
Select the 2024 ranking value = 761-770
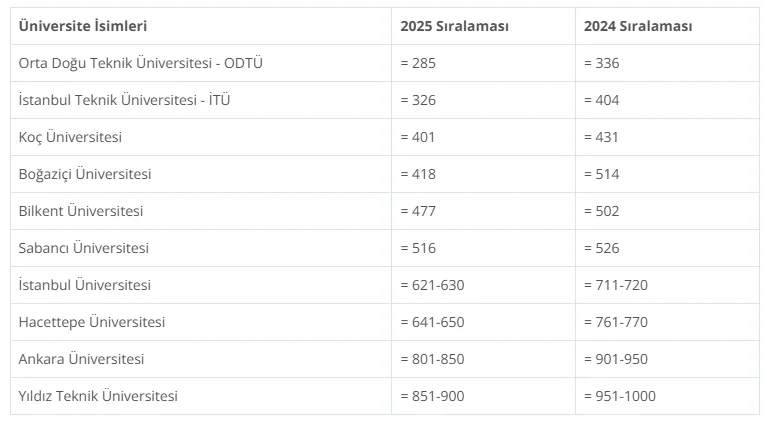pyautogui.click(x=616, y=322)
